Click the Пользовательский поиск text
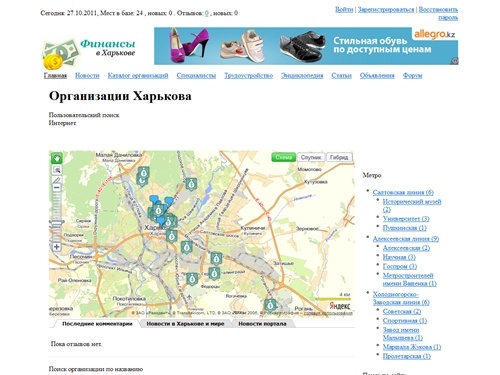This screenshot has width=500, height=375. click(x=84, y=115)
